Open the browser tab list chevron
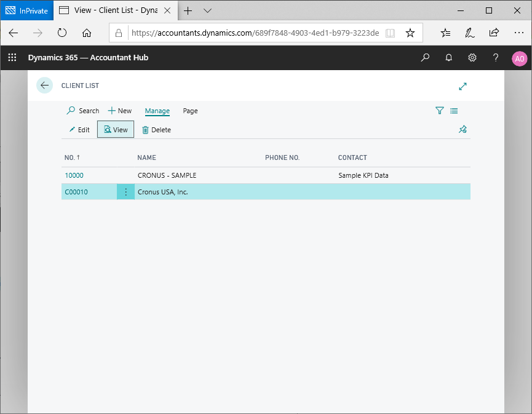The width and height of the screenshot is (532, 414). pos(207,10)
